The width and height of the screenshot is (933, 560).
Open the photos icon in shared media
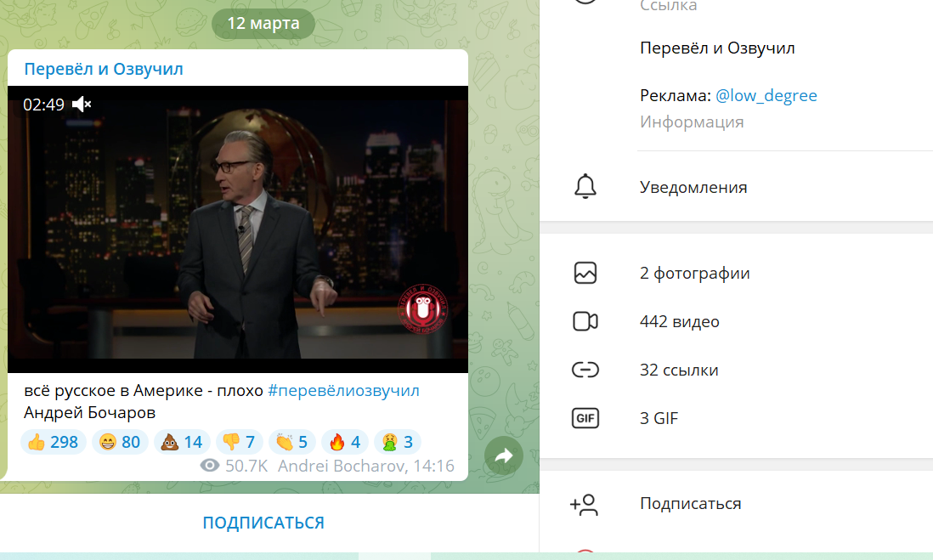tap(585, 273)
